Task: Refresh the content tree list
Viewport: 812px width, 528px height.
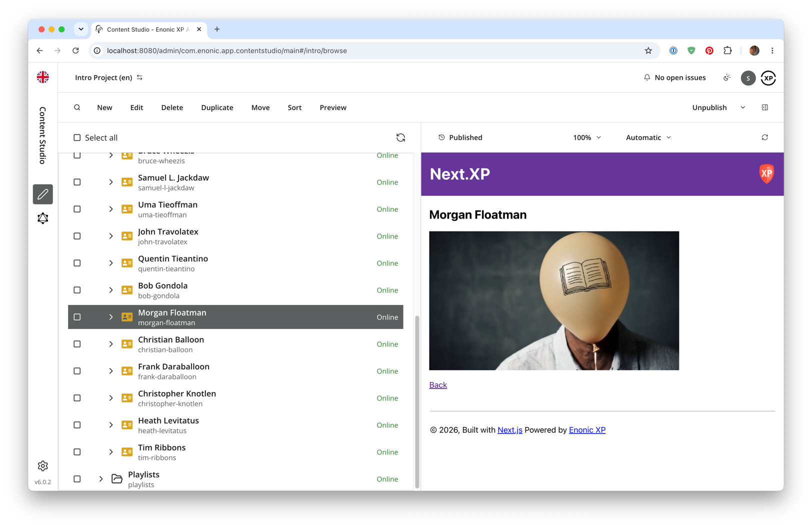Action: (400, 137)
